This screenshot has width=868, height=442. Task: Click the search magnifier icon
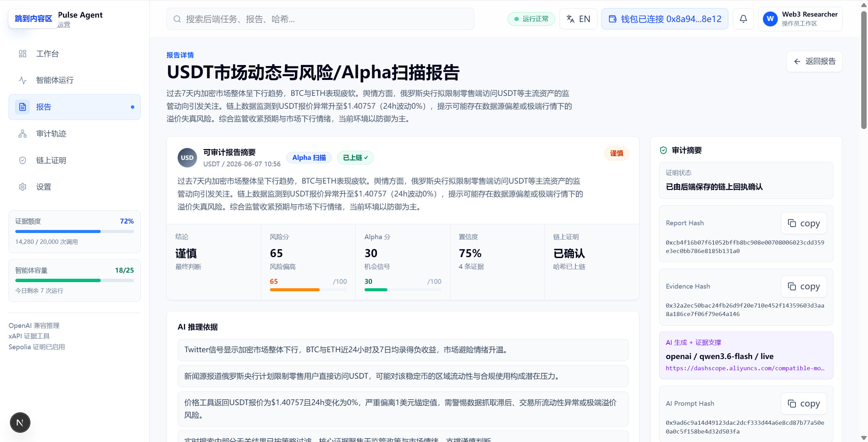pyautogui.click(x=177, y=19)
